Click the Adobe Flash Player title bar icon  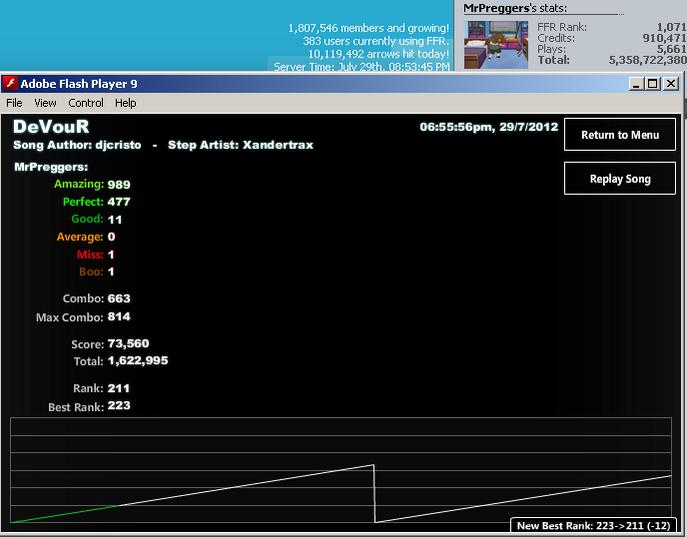pos(11,83)
